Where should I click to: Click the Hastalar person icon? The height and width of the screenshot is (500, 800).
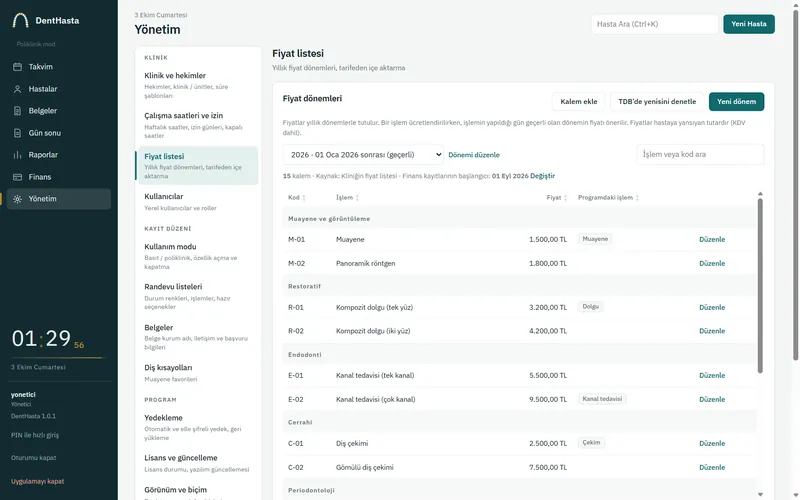[x=17, y=89]
